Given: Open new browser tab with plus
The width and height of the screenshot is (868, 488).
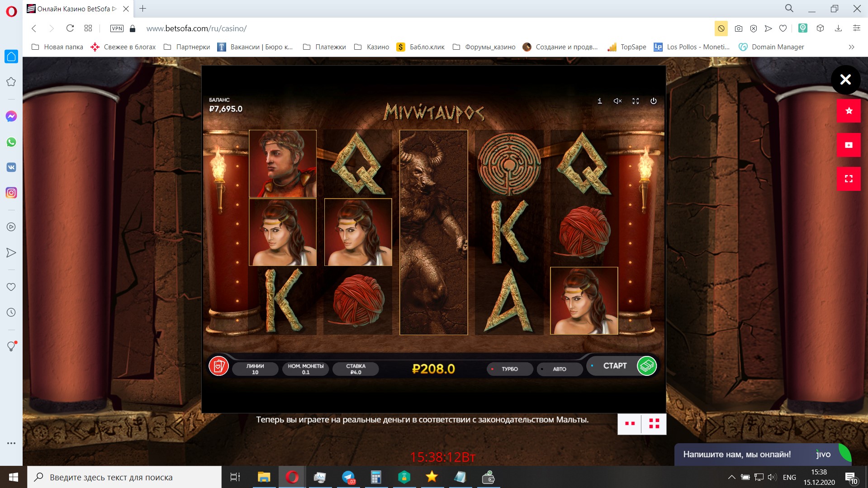Looking at the screenshot, I should point(142,8).
